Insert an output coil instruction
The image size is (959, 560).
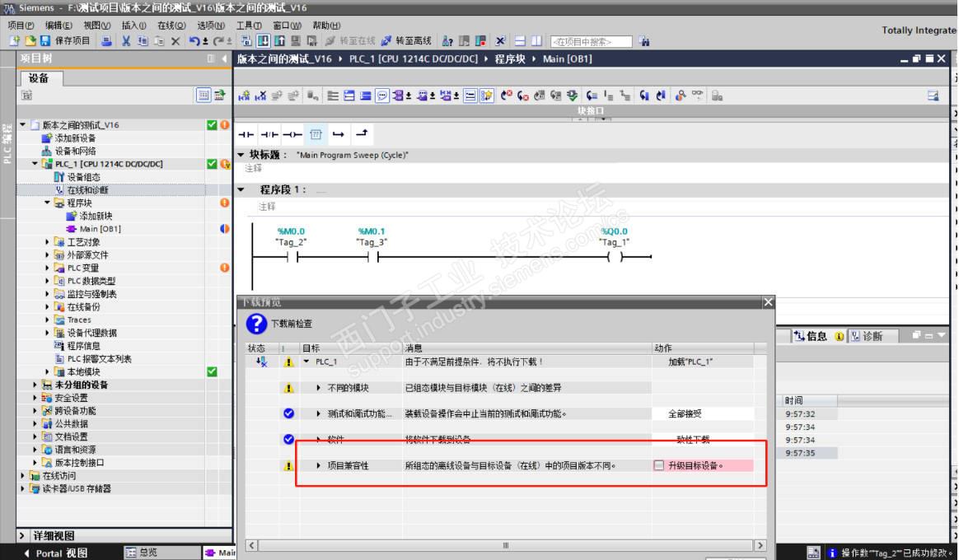(x=292, y=134)
